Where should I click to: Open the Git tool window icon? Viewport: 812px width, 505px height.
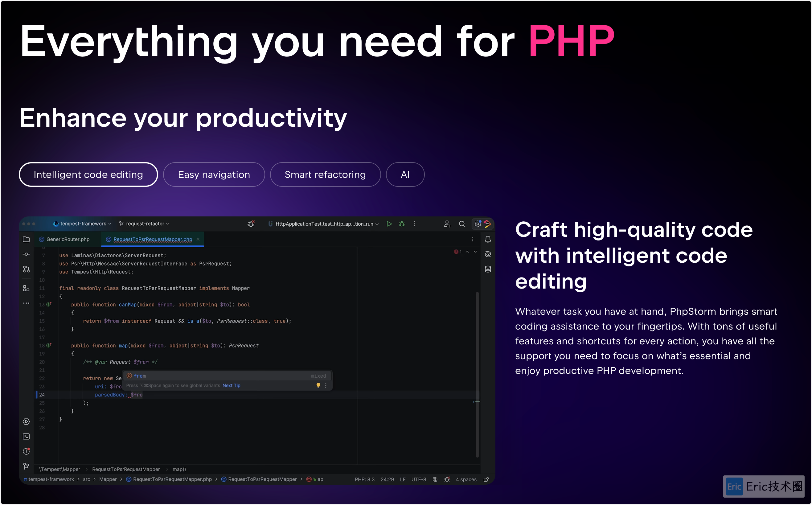point(26,466)
